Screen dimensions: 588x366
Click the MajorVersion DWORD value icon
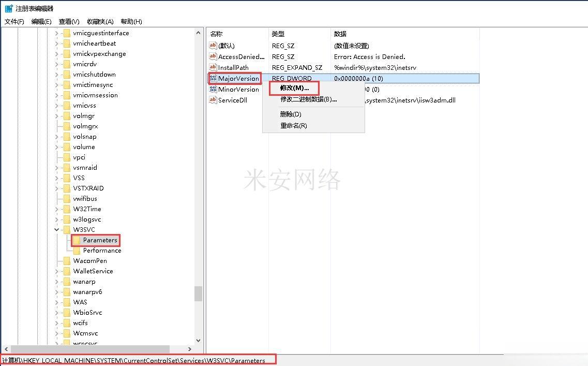tap(213, 79)
